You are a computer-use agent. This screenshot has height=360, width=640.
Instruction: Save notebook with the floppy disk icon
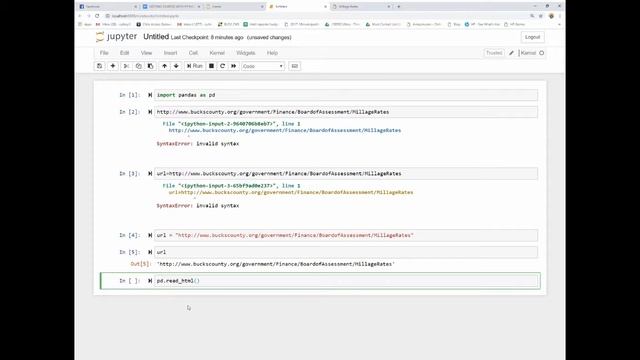click(100, 66)
